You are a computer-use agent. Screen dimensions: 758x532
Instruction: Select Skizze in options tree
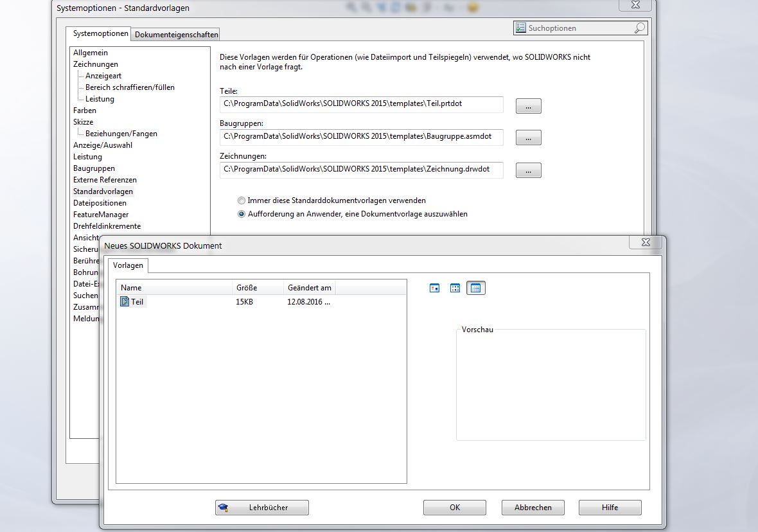83,122
